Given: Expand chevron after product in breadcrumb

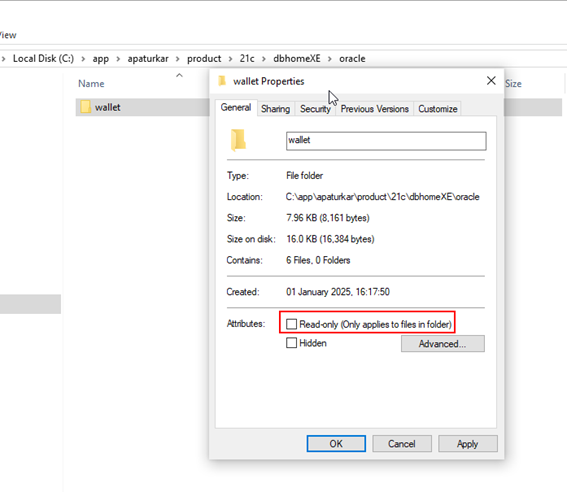Looking at the screenshot, I should point(230,59).
